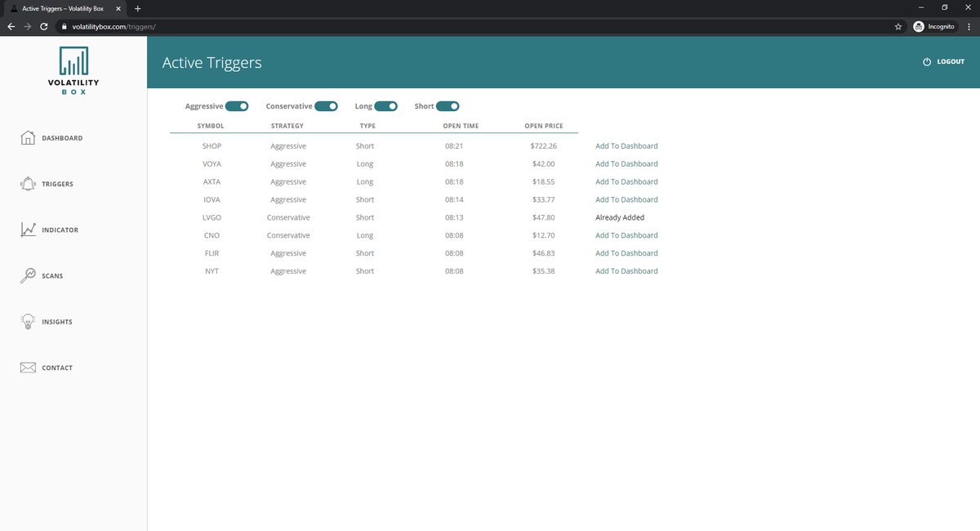This screenshot has height=531, width=980.
Task: Add FLIR to dashboard
Action: pos(626,253)
